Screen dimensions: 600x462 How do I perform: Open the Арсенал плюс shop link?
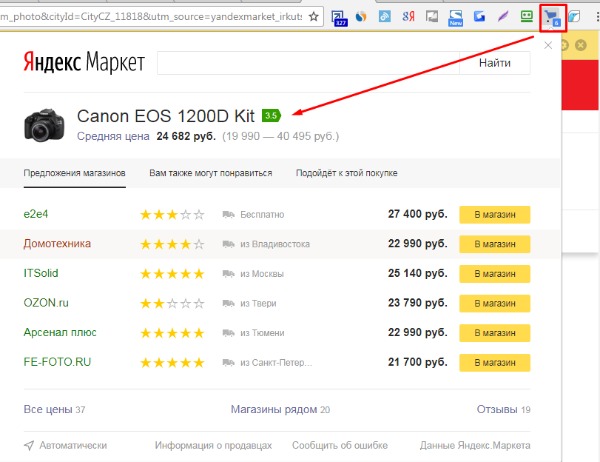(x=60, y=332)
